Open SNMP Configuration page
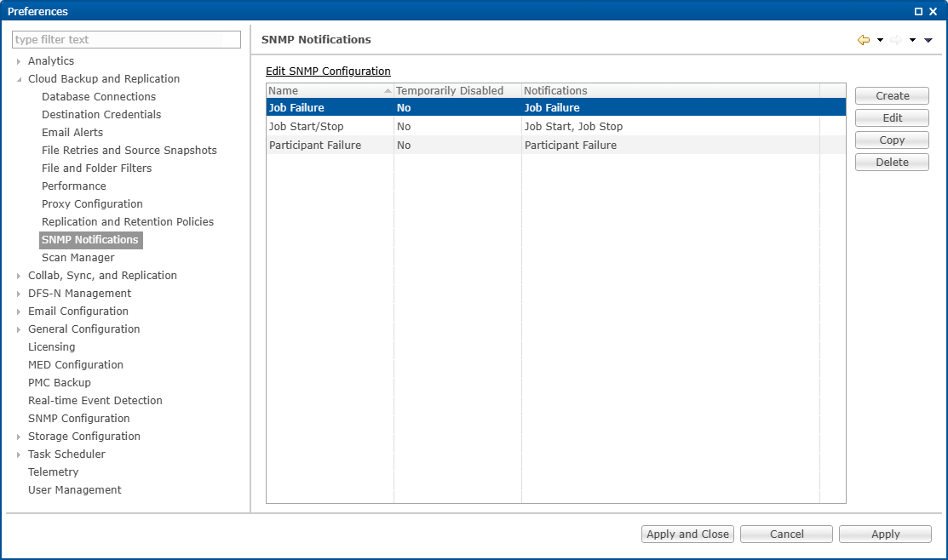 click(79, 418)
